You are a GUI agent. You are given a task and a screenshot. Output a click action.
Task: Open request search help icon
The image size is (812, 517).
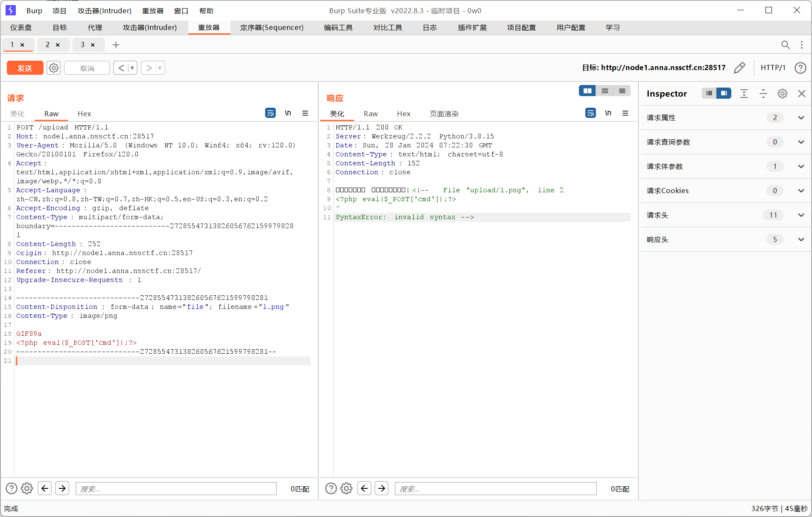coord(12,488)
